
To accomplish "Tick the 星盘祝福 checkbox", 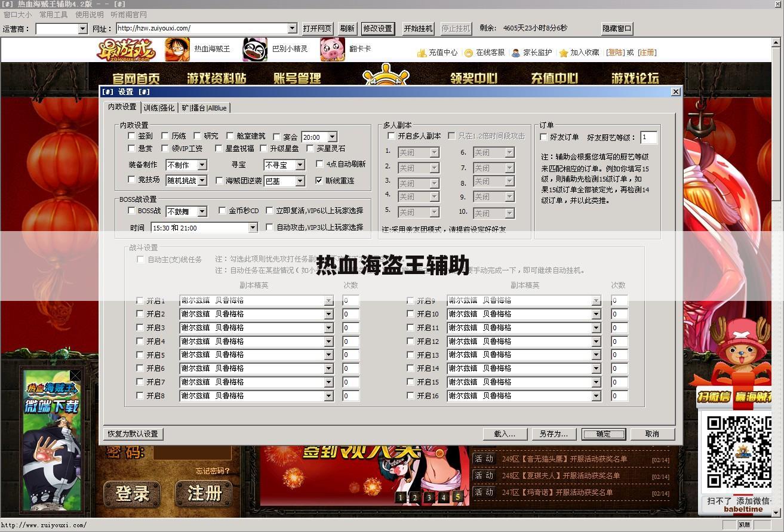I will [x=219, y=148].
